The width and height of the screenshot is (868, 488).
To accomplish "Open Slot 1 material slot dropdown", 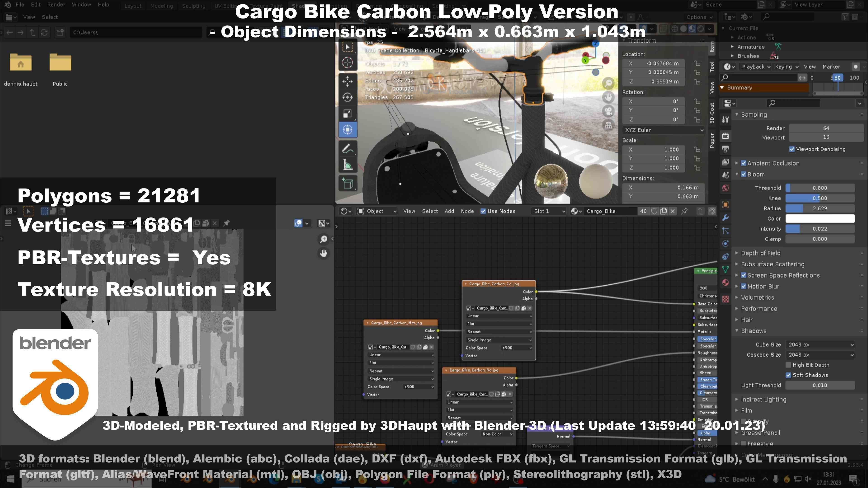I will [549, 211].
